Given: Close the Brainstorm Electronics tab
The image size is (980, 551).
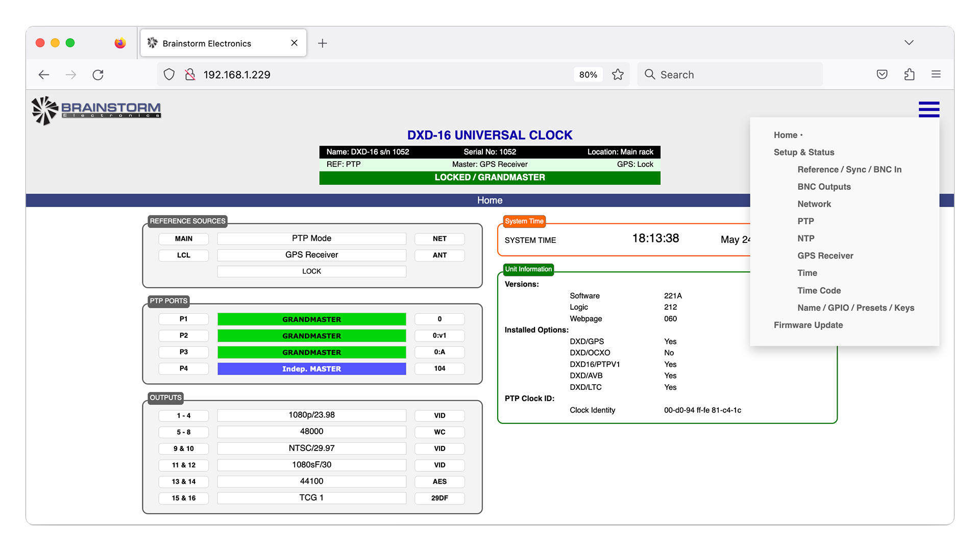Looking at the screenshot, I should click(x=294, y=43).
